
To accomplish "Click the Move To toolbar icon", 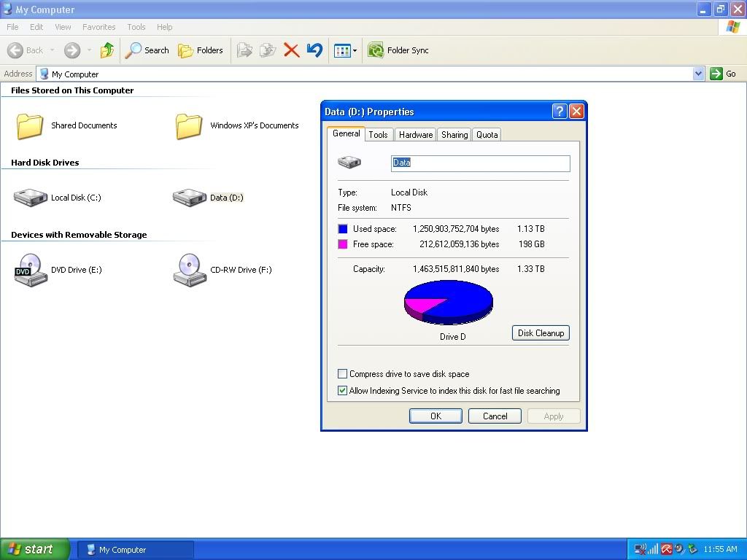I will (x=244, y=50).
